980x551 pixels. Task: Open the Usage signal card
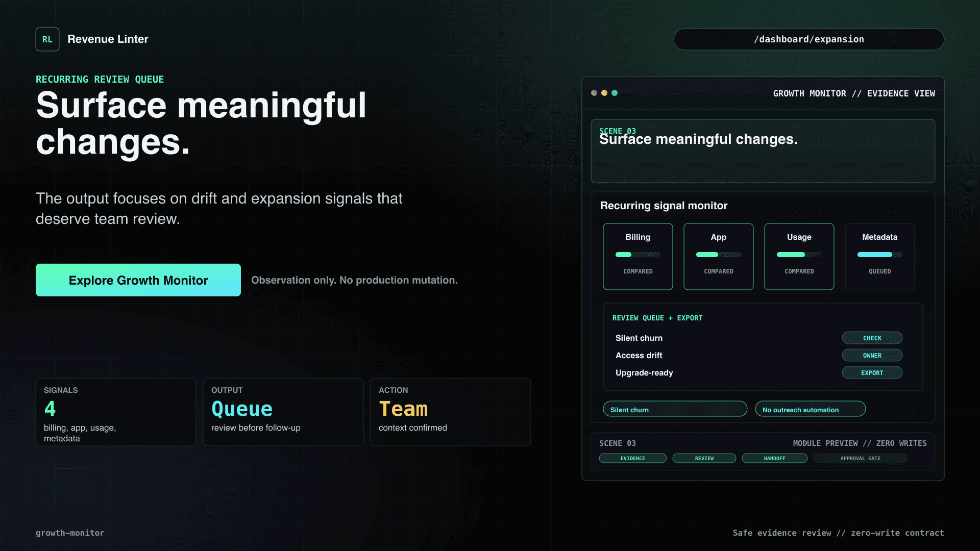(x=799, y=257)
